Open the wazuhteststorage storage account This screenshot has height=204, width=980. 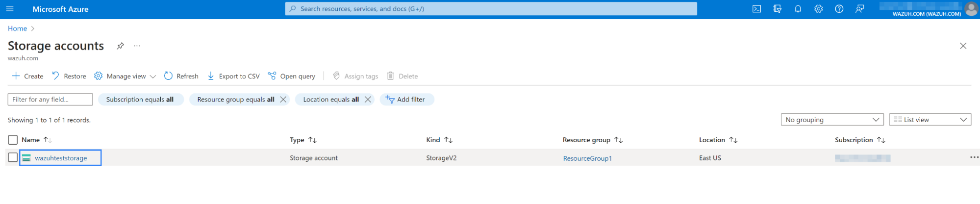[x=61, y=158]
